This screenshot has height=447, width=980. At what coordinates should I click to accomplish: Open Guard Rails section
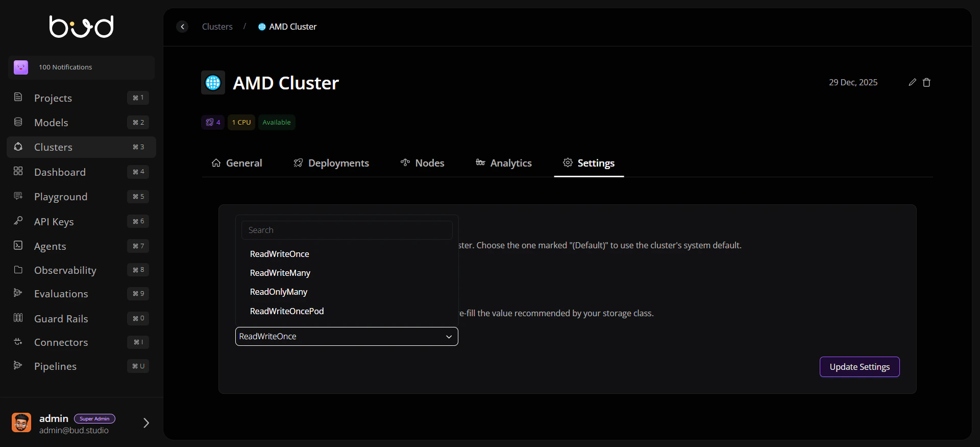81,319
